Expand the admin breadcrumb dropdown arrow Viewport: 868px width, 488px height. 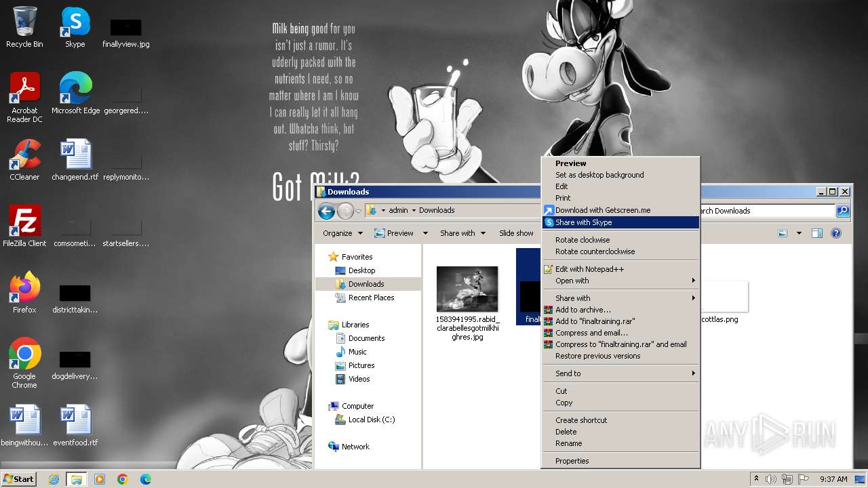pos(414,211)
